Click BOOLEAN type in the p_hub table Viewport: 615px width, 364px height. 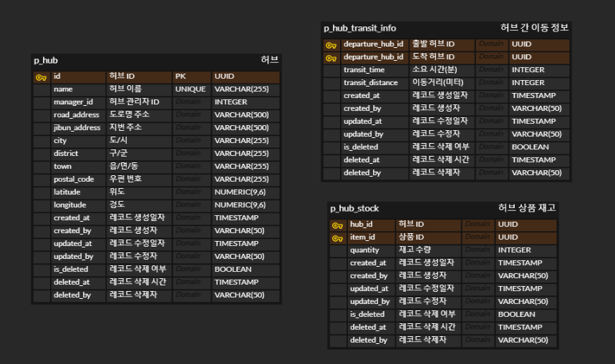click(x=245, y=270)
